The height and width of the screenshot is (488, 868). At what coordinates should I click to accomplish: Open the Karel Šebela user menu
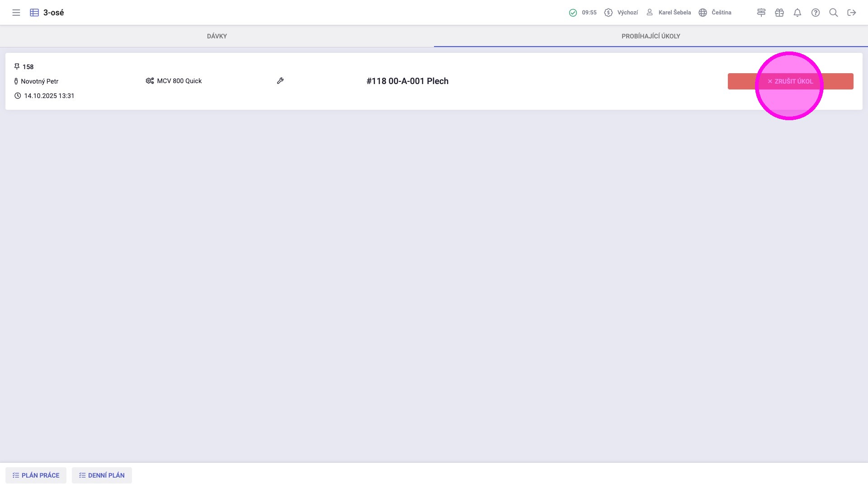pyautogui.click(x=669, y=13)
